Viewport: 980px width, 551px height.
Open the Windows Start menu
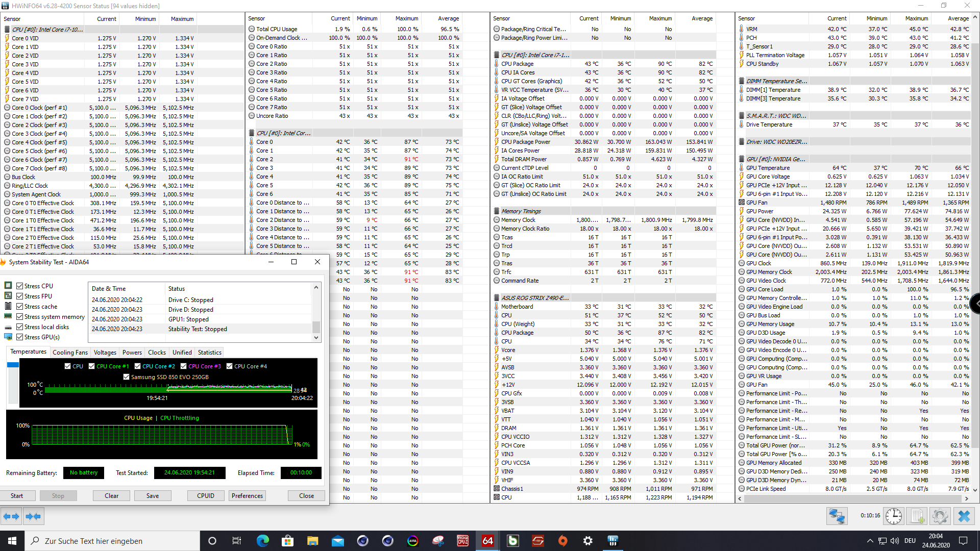tap(12, 541)
